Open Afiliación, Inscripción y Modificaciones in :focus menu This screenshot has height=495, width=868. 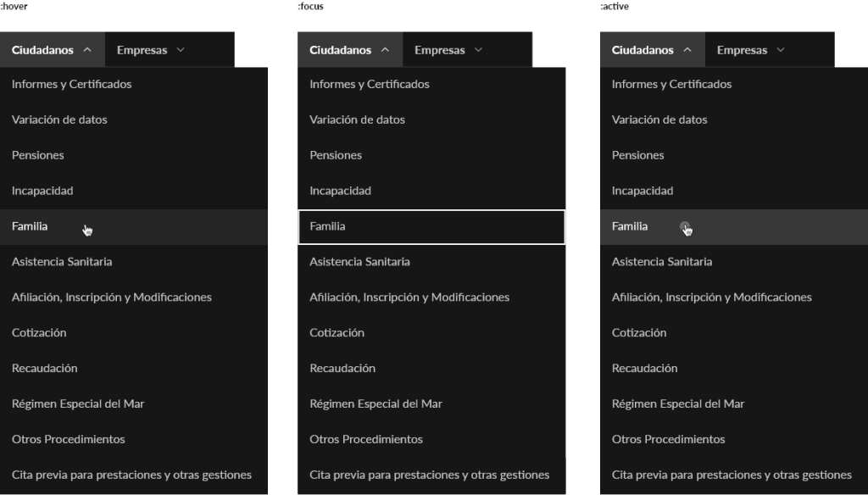tap(409, 298)
